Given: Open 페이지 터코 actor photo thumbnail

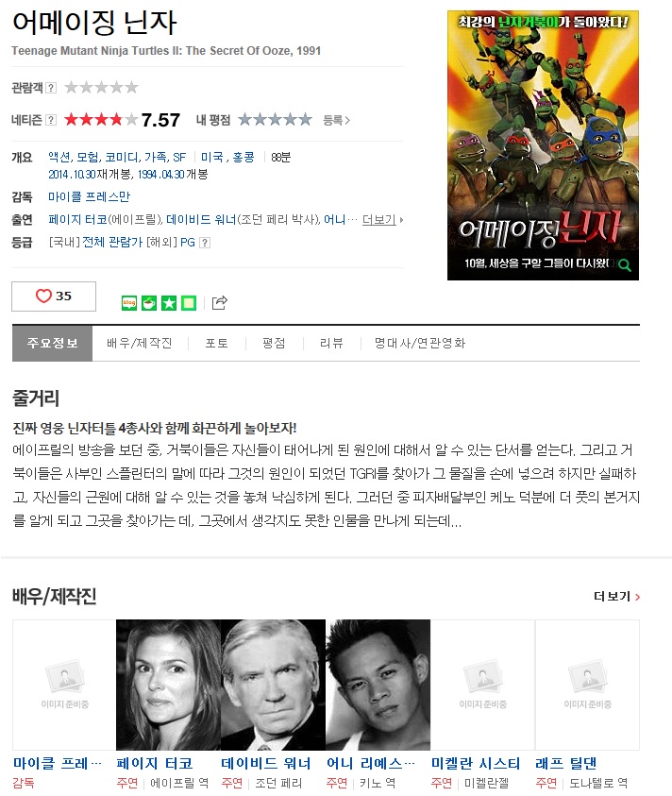Looking at the screenshot, I should [169, 685].
